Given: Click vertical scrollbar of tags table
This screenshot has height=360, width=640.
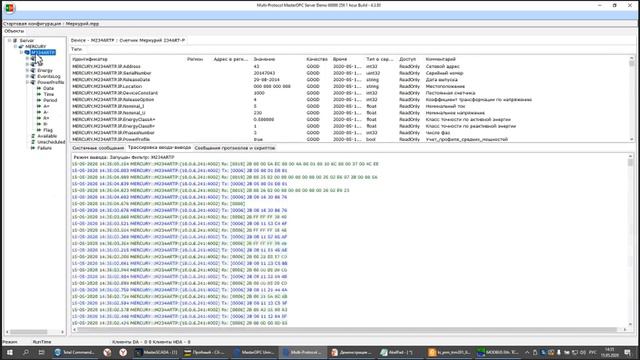Looking at the screenshot, I should [632, 99].
